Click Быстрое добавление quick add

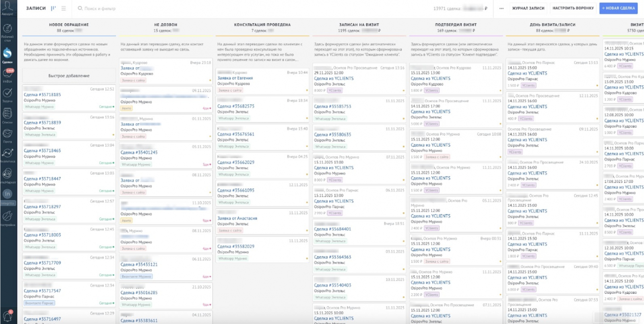click(69, 76)
